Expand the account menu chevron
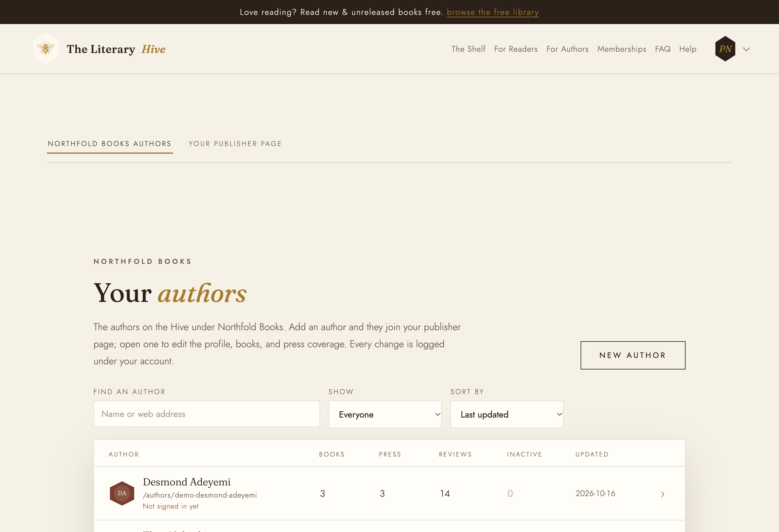Image resolution: width=779 pixels, height=532 pixels. tap(746, 49)
